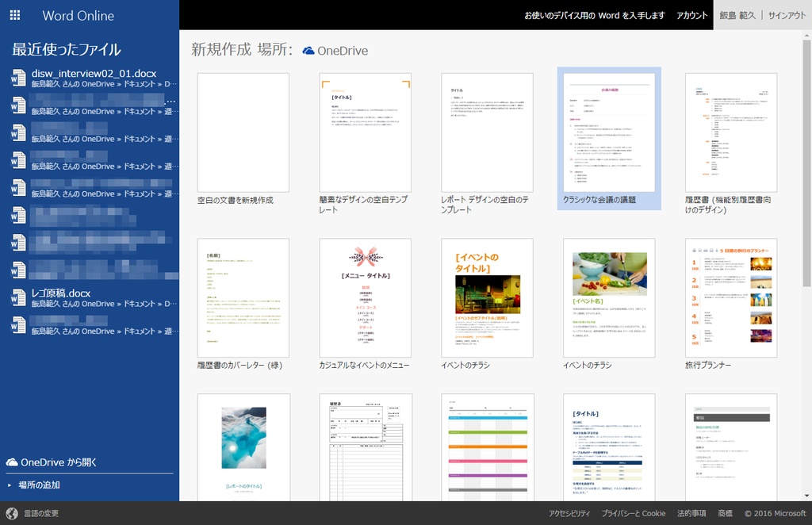Select the template with colorful horizontal bars

tap(488, 447)
